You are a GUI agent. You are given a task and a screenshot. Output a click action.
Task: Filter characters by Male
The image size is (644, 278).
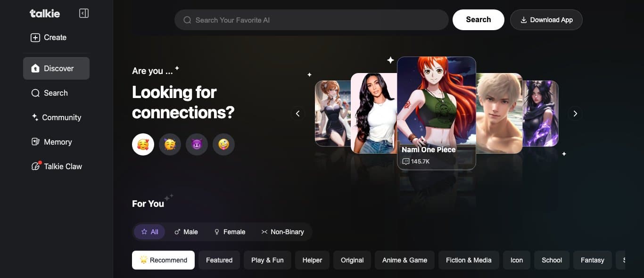coord(186,232)
